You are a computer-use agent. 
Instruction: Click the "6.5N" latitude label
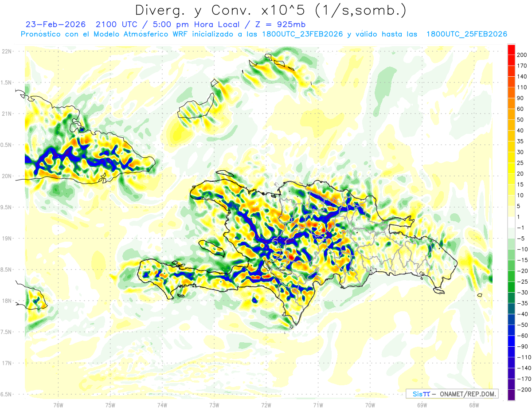(6, 395)
